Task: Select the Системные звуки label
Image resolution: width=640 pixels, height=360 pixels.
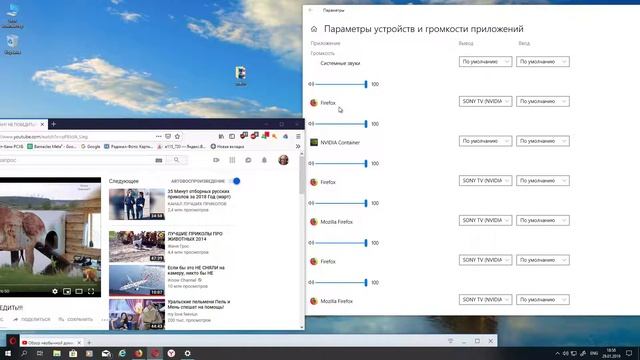Action: pyautogui.click(x=340, y=63)
